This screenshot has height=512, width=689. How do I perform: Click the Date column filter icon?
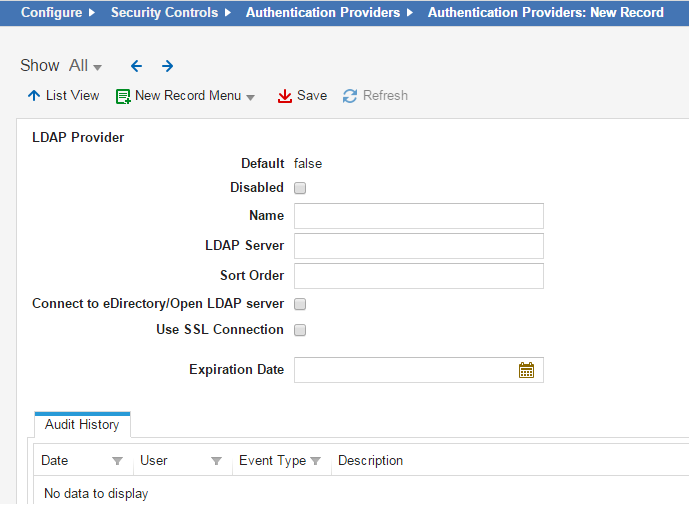tap(117, 461)
